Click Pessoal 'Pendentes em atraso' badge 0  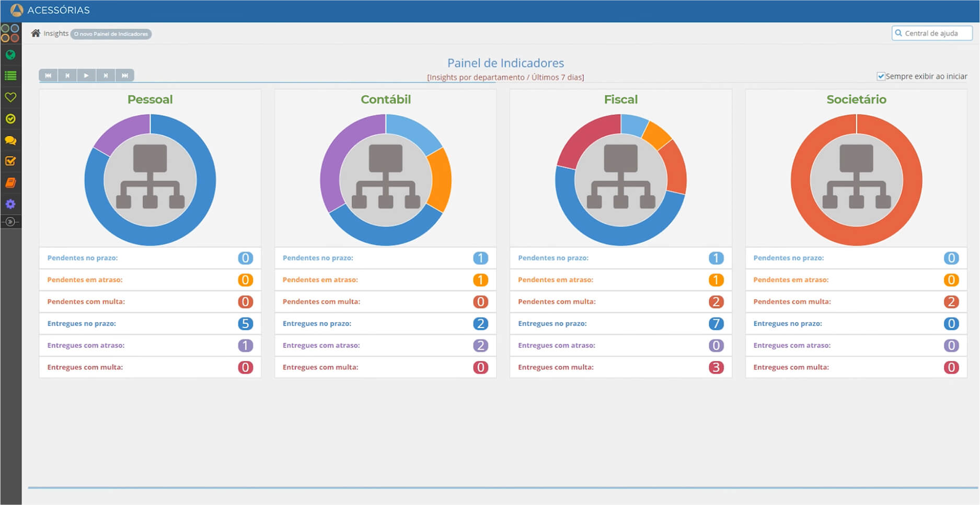click(x=245, y=280)
